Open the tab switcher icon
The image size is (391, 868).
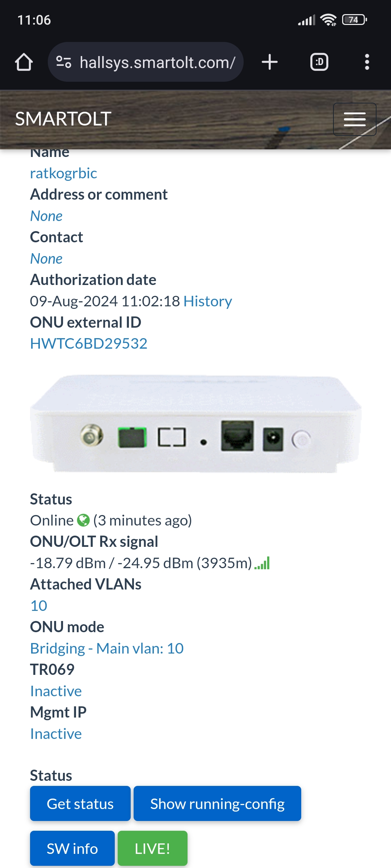pyautogui.click(x=319, y=62)
